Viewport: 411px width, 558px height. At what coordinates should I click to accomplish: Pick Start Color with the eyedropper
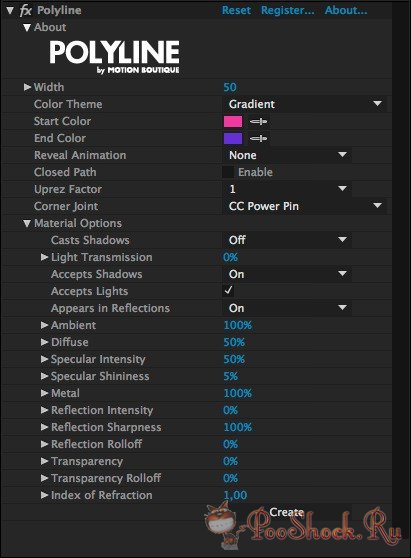(x=258, y=122)
